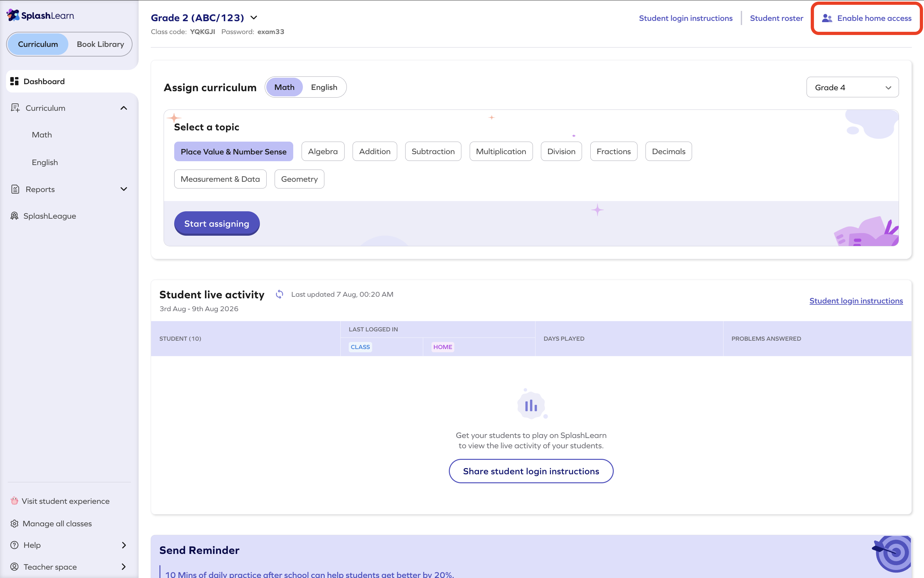Screen dimensions: 924x578
Task: Choose the Decimals topic chip
Action: [x=669, y=151]
